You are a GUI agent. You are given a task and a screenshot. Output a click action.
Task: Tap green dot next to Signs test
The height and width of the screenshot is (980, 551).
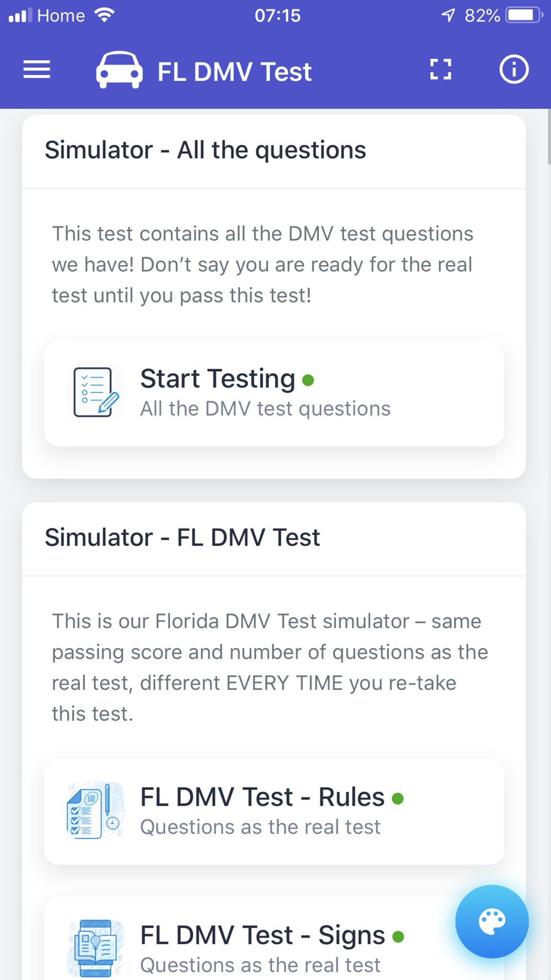point(398,936)
